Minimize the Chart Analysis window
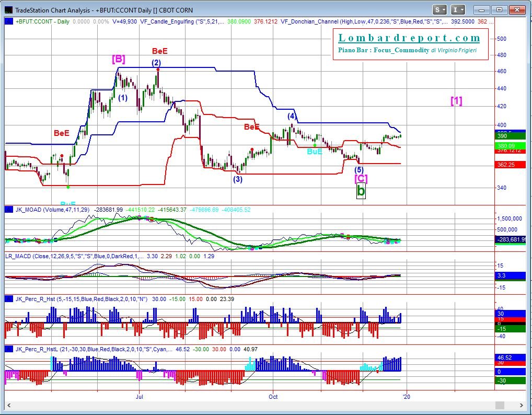This screenshot has height=415, width=532. (x=482, y=10)
